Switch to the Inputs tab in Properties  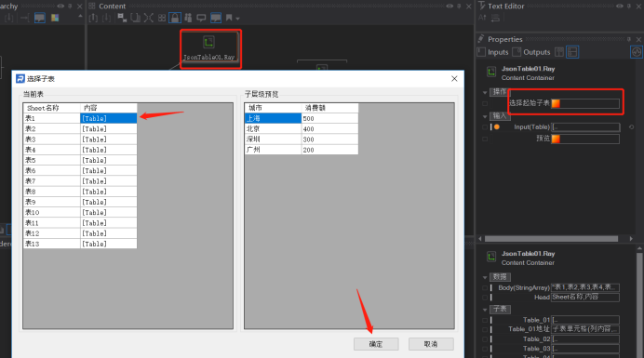tap(493, 52)
